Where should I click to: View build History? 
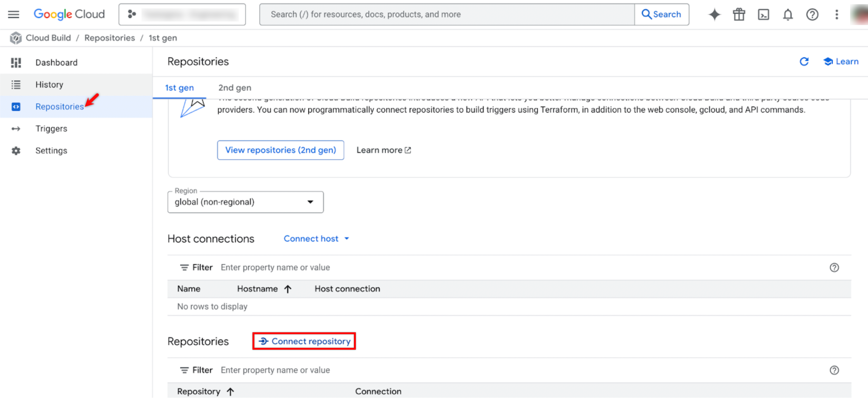pyautogui.click(x=49, y=84)
